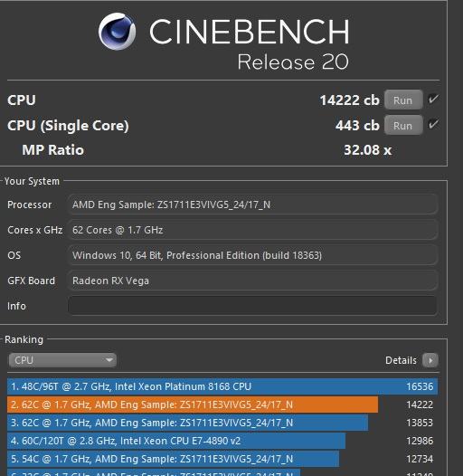Run the CPU Single Core benchmark
The width and height of the screenshot is (463, 476).
coord(403,125)
